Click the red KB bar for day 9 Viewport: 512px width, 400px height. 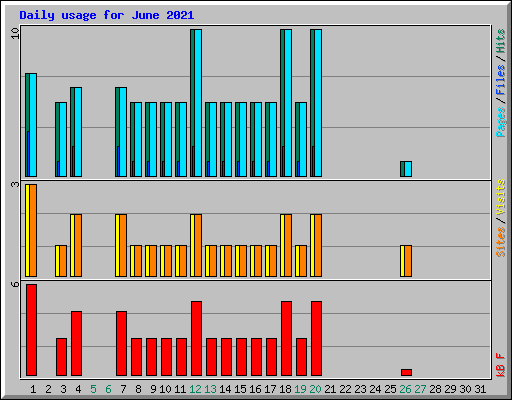pyautogui.click(x=151, y=357)
